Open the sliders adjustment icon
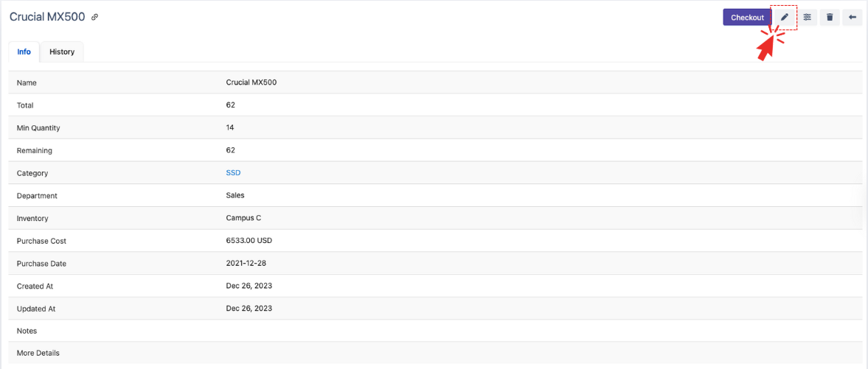 pos(808,17)
